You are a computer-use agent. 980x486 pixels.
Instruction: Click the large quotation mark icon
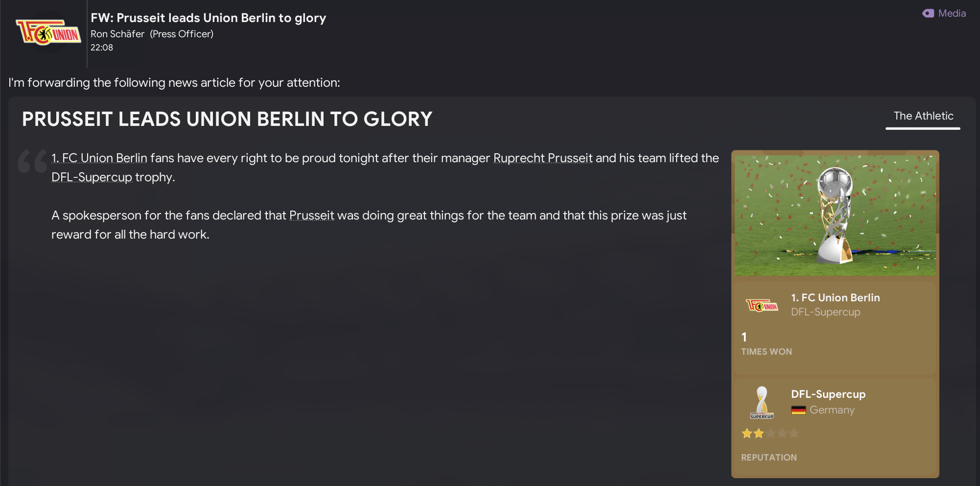[x=32, y=162]
